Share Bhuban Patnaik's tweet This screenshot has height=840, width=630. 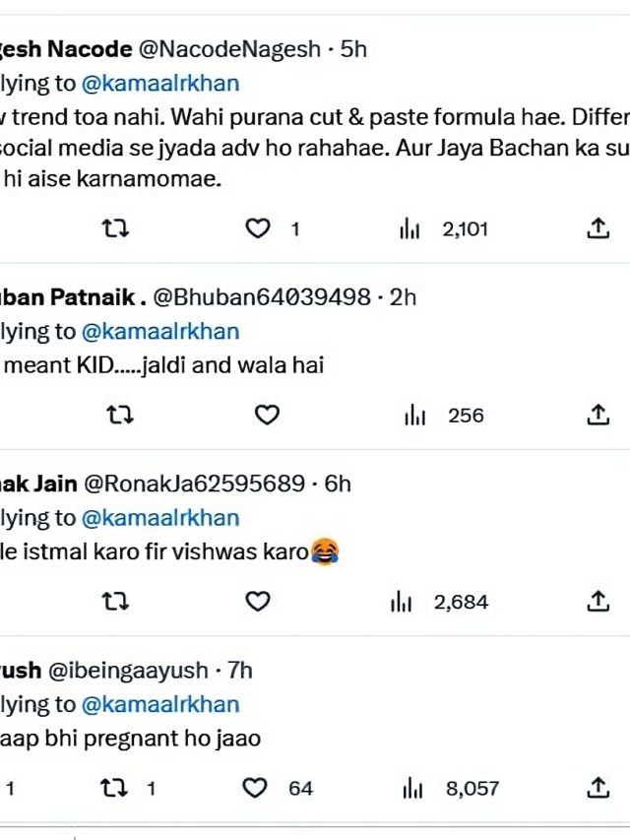coord(598,415)
